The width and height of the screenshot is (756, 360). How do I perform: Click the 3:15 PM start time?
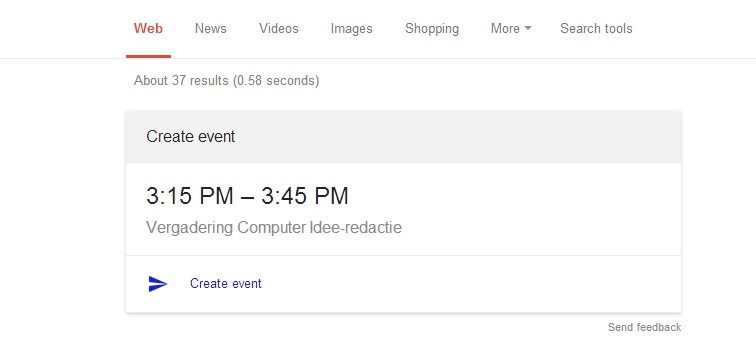click(190, 196)
